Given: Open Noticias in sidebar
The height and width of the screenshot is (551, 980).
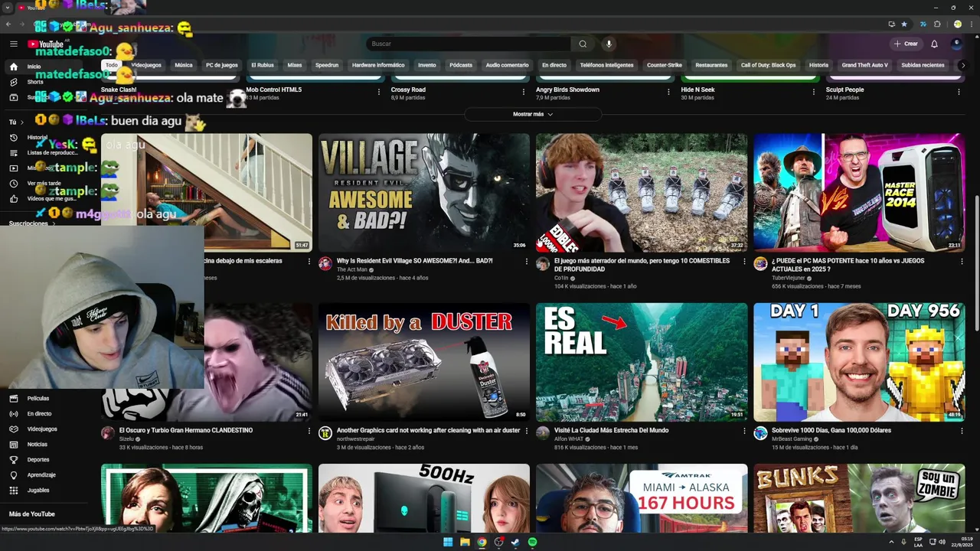Looking at the screenshot, I should pos(37,444).
